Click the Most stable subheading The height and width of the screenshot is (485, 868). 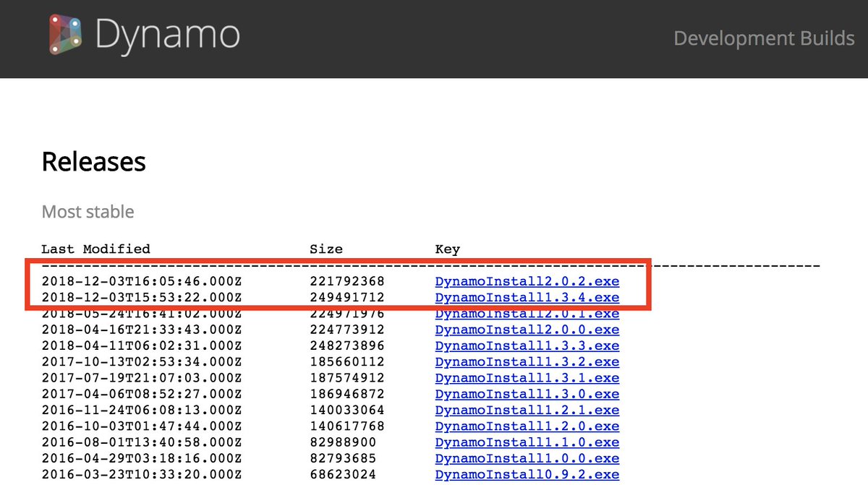coord(88,212)
